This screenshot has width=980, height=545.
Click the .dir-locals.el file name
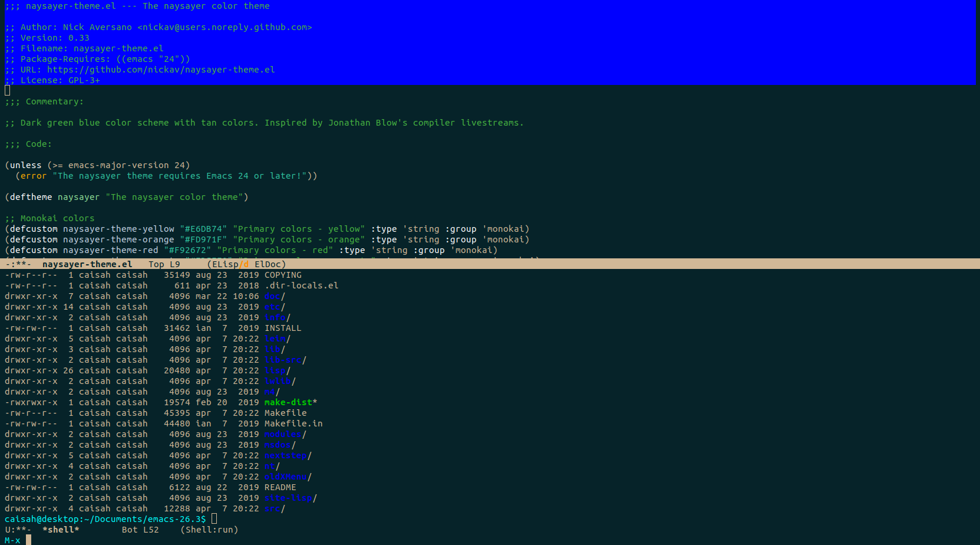(302, 285)
